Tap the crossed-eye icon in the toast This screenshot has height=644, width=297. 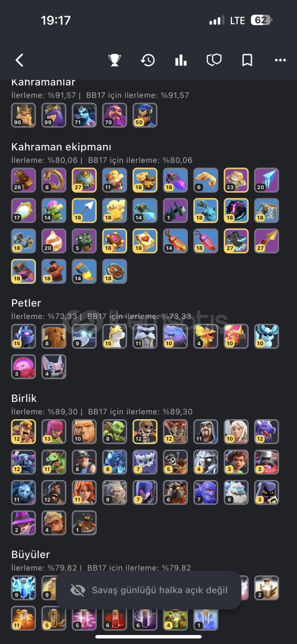click(78, 590)
